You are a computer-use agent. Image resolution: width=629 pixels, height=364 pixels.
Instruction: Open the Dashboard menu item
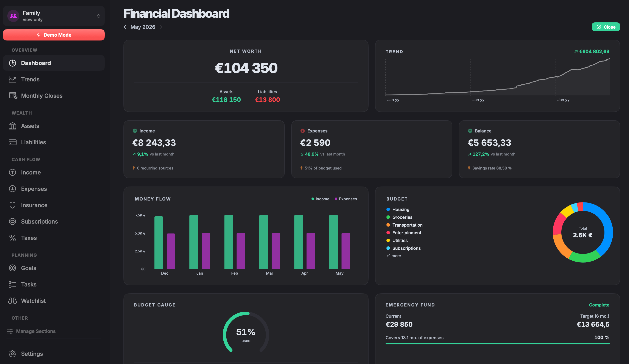(54, 63)
